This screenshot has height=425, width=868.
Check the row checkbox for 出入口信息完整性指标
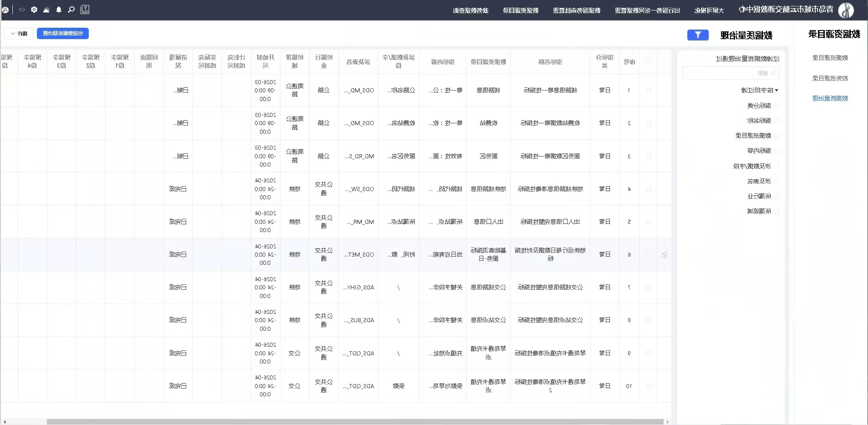(x=648, y=222)
